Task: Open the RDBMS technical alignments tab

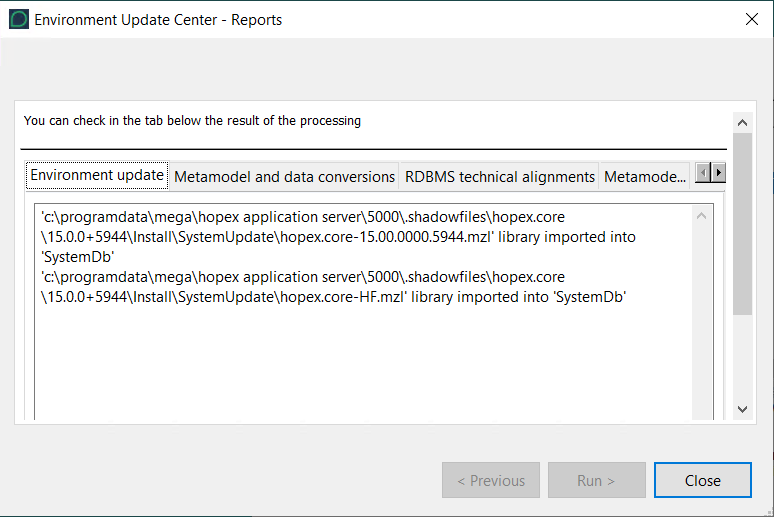Action: 499,177
